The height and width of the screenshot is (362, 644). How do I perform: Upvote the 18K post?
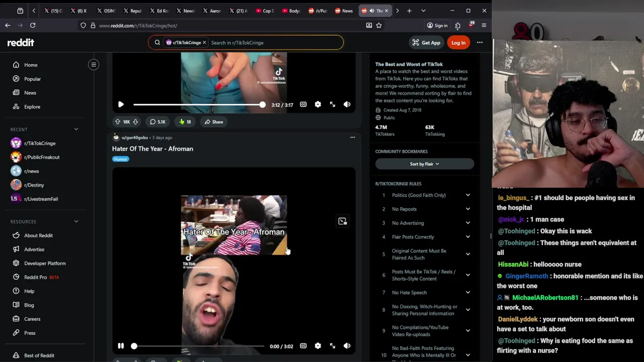click(117, 122)
